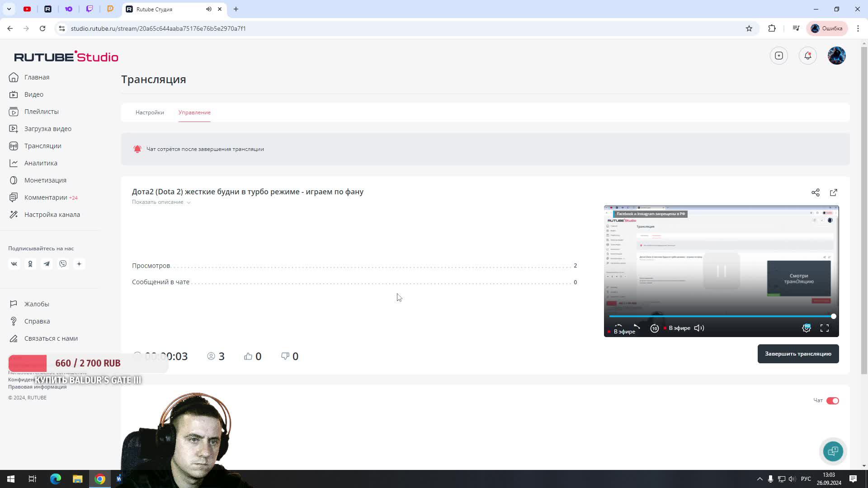Open Windows Start menu
Image resolution: width=868 pixels, height=488 pixels.
[x=10, y=479]
